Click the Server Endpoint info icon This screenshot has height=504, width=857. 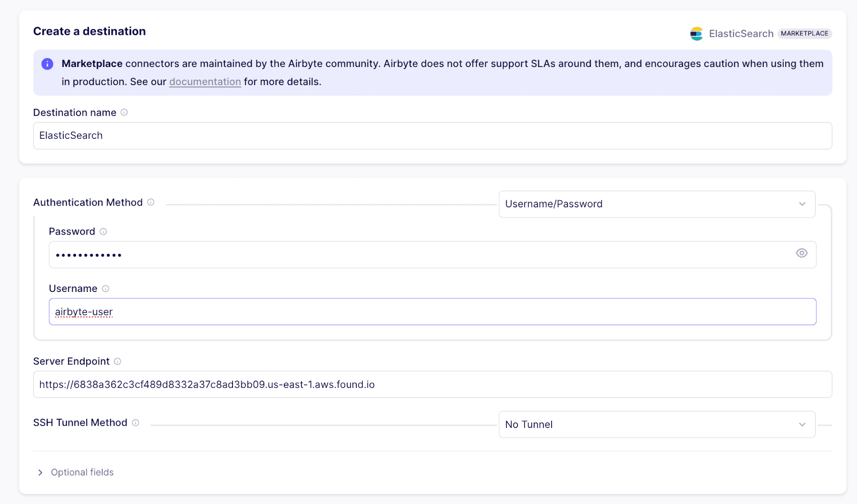pos(118,361)
